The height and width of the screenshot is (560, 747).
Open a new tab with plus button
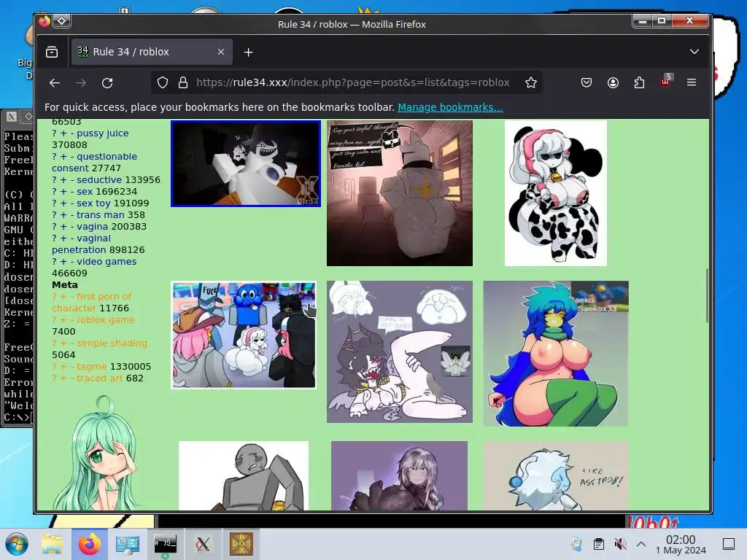[x=248, y=52]
